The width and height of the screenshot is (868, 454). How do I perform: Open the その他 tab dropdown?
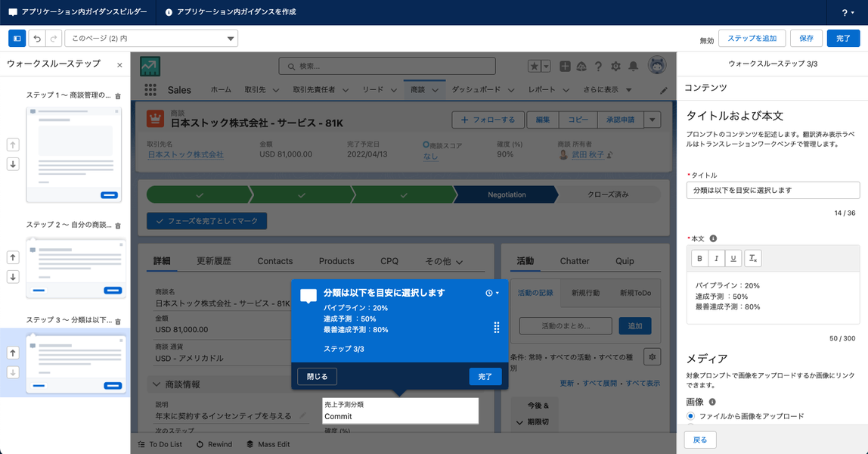point(444,261)
